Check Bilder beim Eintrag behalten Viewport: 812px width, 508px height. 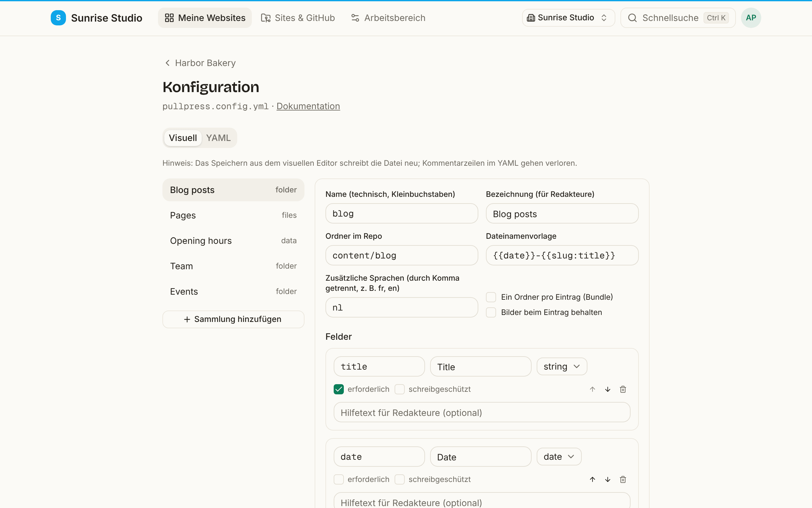click(x=491, y=312)
